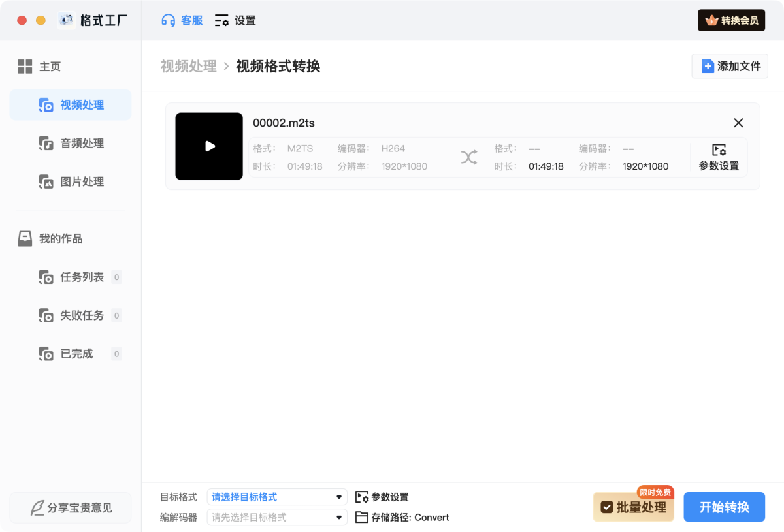
Task: Click the 客服 headset icon
Action: click(169, 20)
